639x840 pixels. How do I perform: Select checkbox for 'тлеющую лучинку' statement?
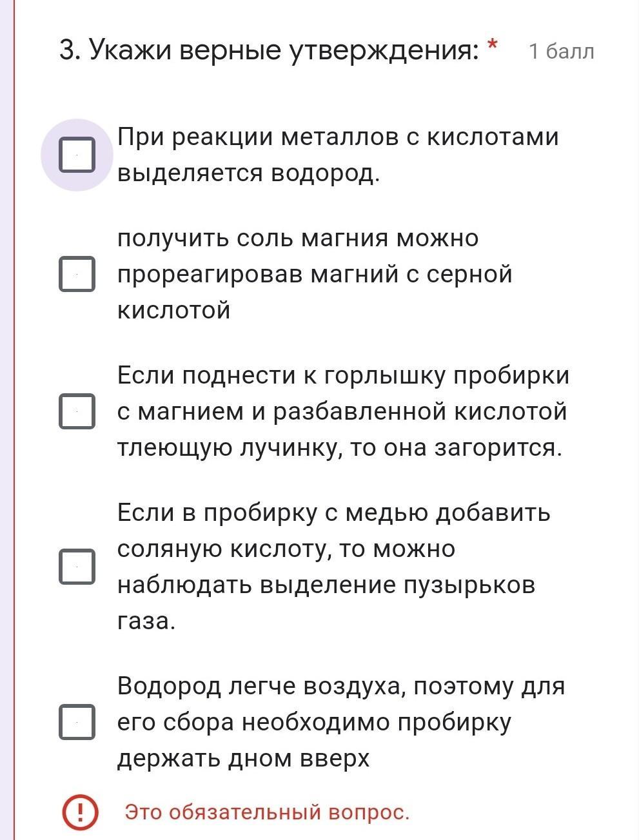[x=77, y=411]
